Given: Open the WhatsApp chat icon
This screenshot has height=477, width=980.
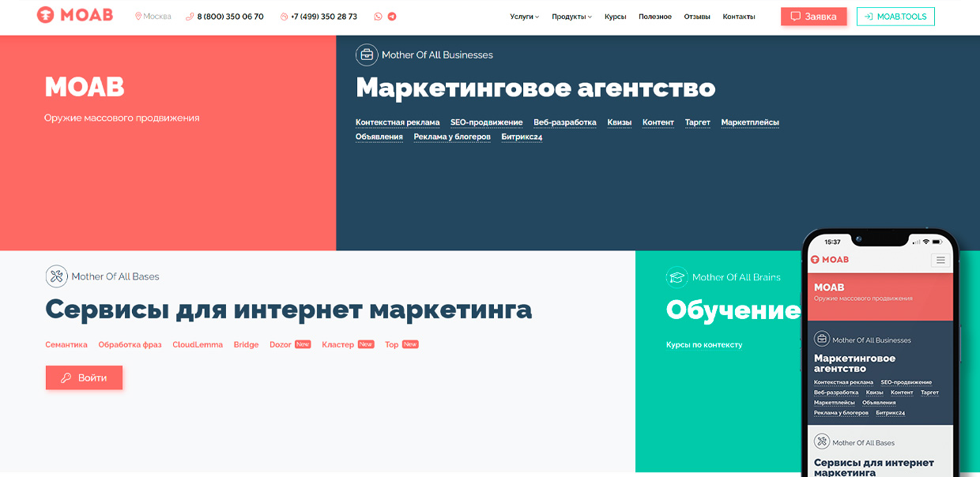Looking at the screenshot, I should tap(378, 16).
